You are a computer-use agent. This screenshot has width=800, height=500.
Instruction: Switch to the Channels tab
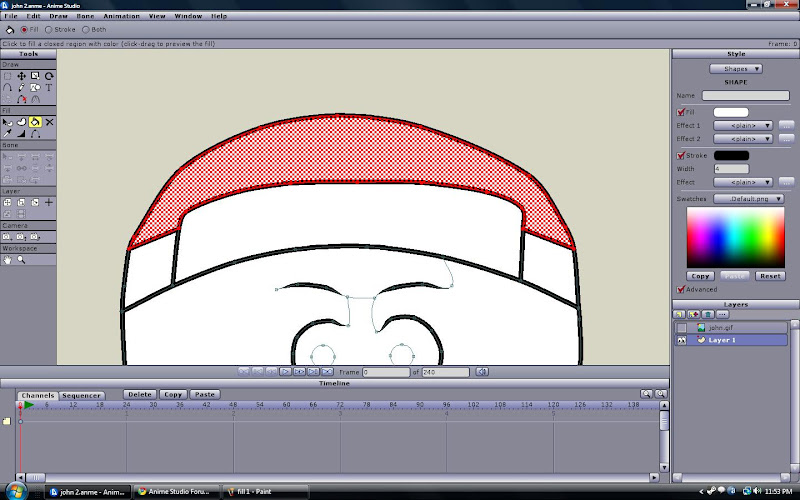click(x=38, y=395)
